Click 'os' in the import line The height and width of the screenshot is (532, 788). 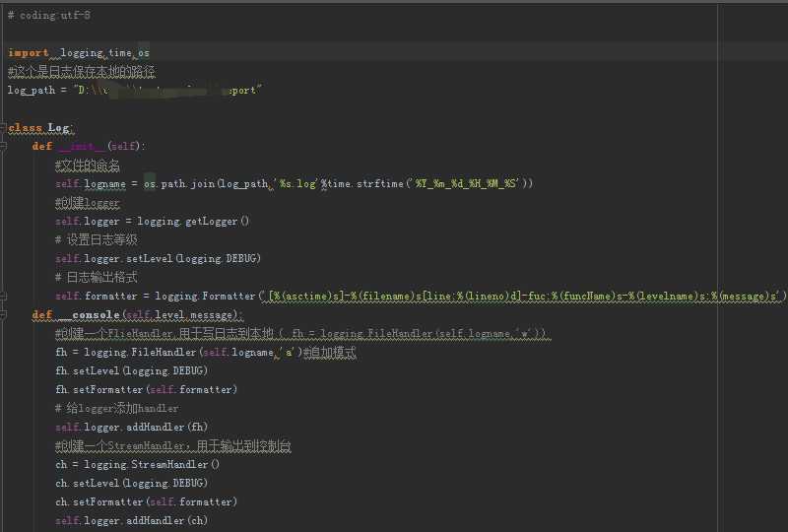144,53
